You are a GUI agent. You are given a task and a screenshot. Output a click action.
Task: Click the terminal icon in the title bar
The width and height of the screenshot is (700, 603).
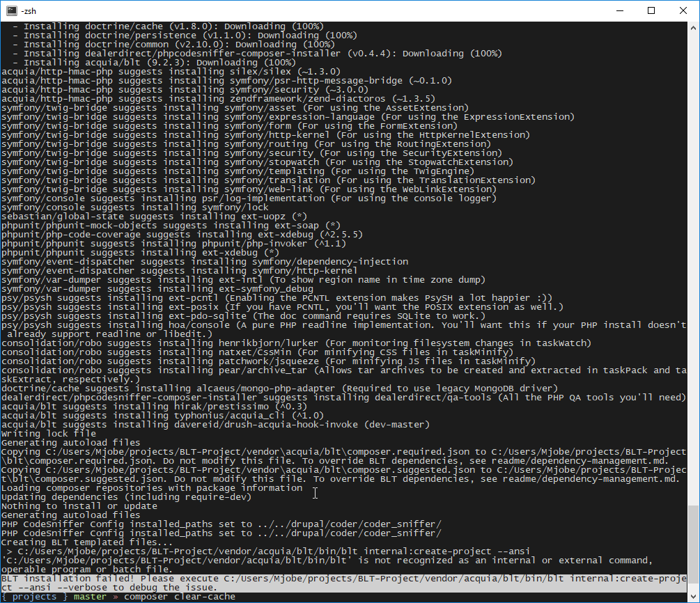click(x=11, y=10)
